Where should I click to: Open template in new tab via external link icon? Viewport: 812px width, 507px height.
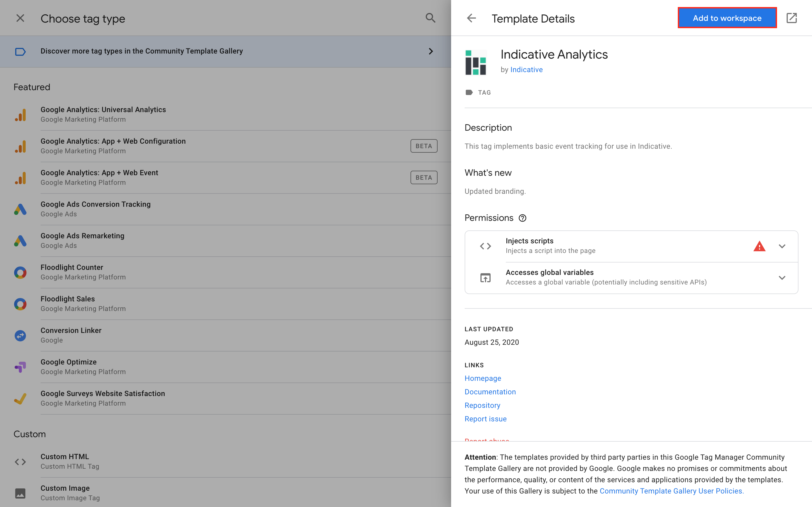792,18
